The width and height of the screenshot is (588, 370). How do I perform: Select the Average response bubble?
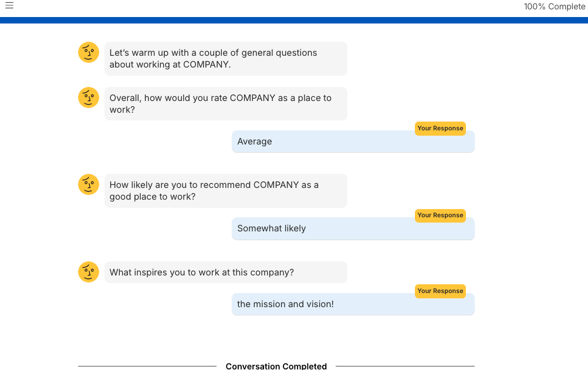pyautogui.click(x=353, y=141)
